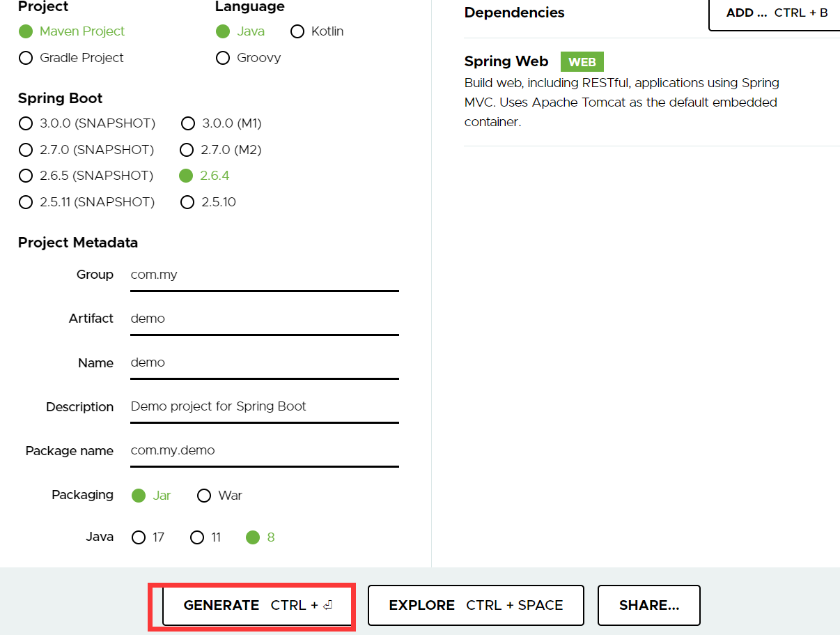Click the Language section heading
840x635 pixels.
250,7
